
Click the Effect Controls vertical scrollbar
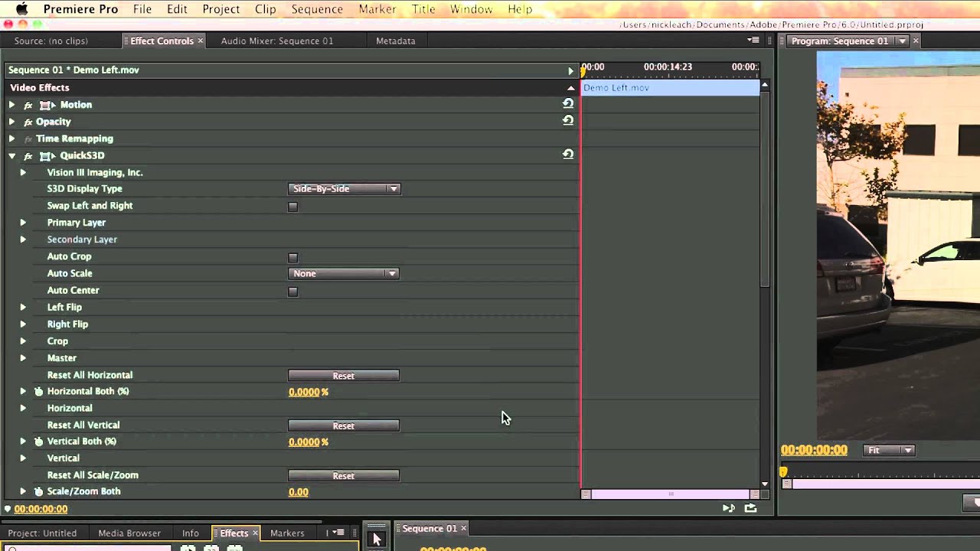pyautogui.click(x=764, y=190)
